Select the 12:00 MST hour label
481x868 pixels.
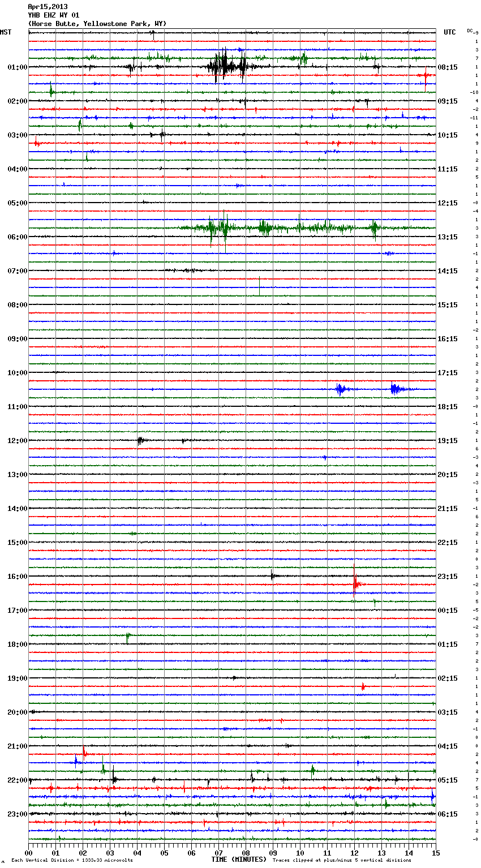[18, 441]
